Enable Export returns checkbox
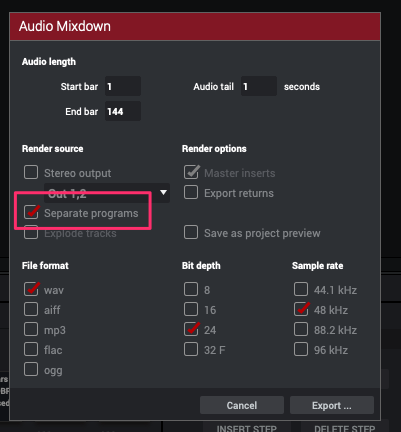 [191, 192]
